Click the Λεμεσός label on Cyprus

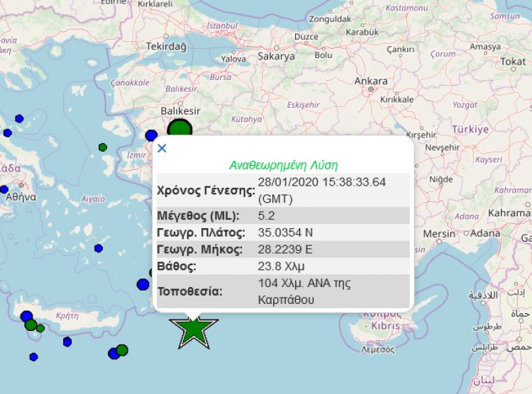pos(377,349)
